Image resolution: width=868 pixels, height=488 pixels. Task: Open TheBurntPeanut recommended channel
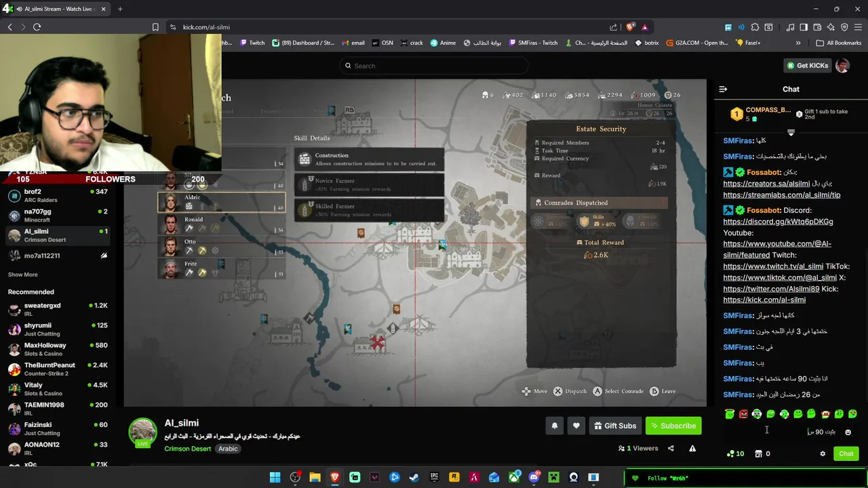click(x=58, y=369)
